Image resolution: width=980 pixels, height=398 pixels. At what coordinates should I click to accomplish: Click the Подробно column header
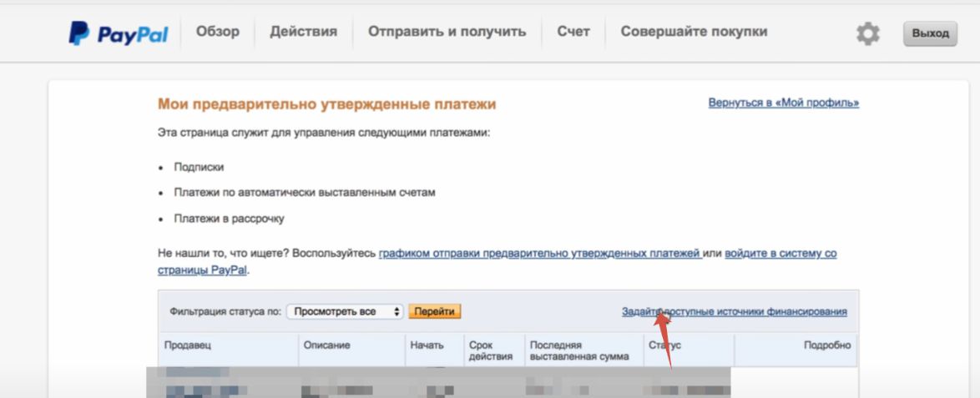click(x=826, y=345)
